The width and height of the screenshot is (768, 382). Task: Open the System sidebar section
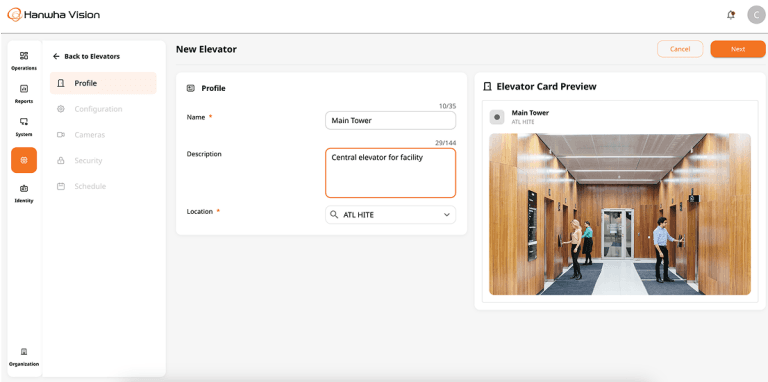[x=24, y=127]
